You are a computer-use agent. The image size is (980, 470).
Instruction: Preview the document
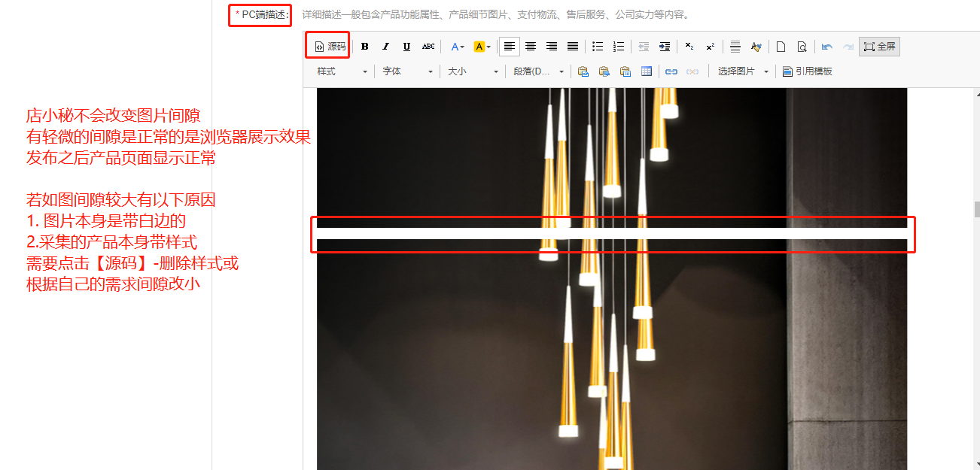pyautogui.click(x=802, y=47)
